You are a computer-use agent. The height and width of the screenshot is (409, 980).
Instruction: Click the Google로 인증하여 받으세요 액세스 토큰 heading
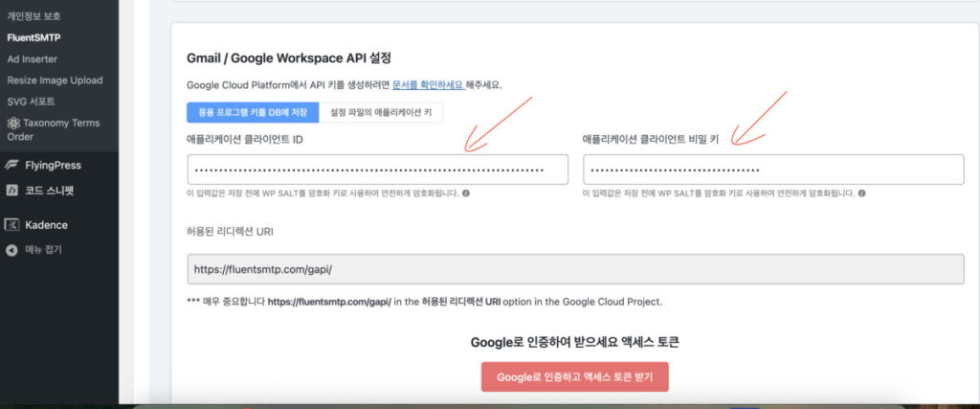(x=574, y=342)
